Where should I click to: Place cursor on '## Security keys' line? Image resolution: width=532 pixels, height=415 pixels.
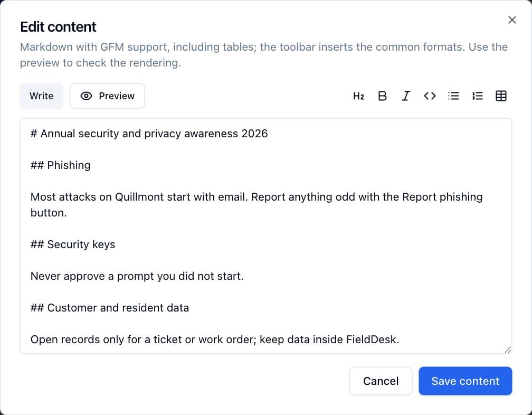point(73,244)
